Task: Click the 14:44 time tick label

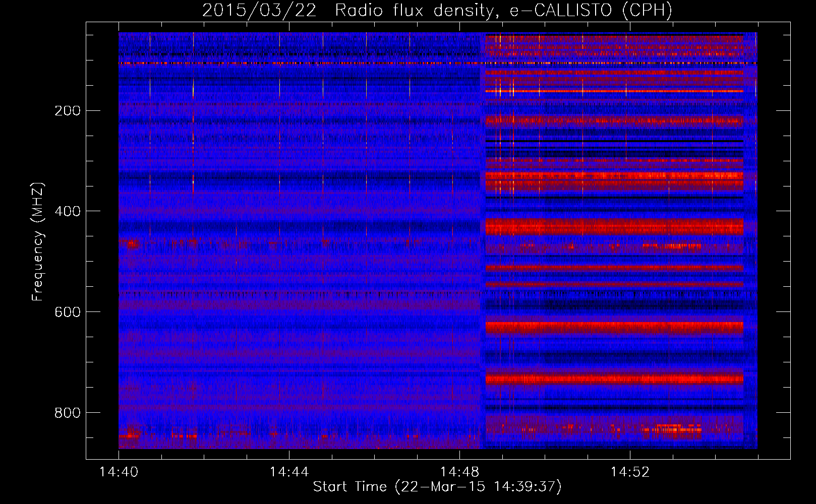Action: (x=289, y=472)
